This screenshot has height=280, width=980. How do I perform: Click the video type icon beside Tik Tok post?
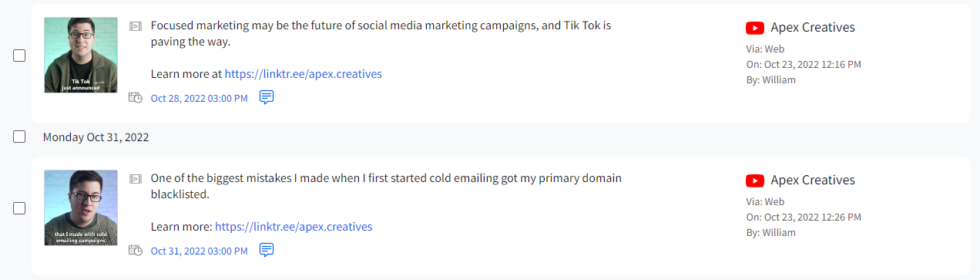[x=136, y=25]
